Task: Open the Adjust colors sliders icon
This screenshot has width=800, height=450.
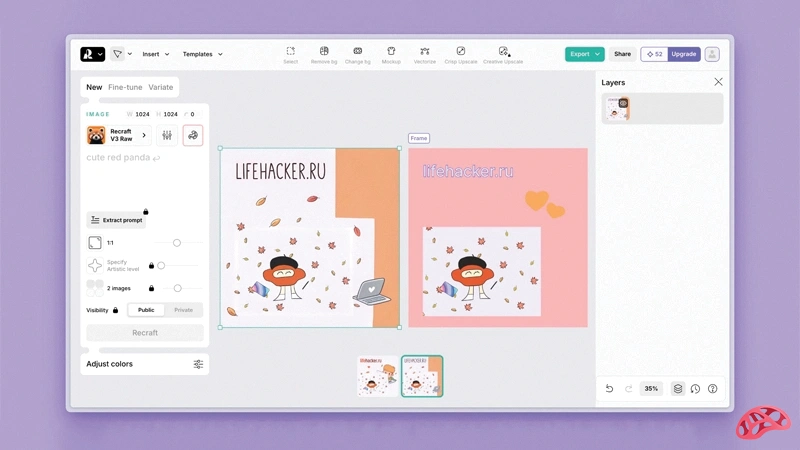Action: (x=198, y=364)
